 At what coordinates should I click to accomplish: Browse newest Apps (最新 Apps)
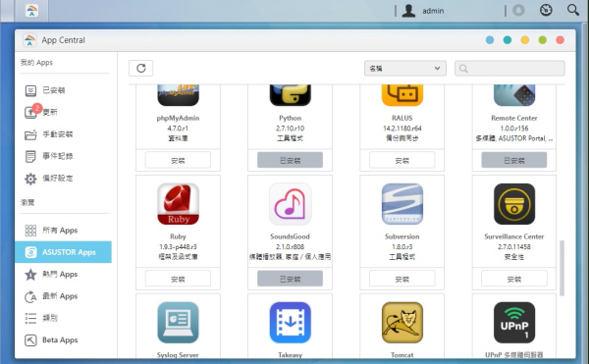[63, 296]
